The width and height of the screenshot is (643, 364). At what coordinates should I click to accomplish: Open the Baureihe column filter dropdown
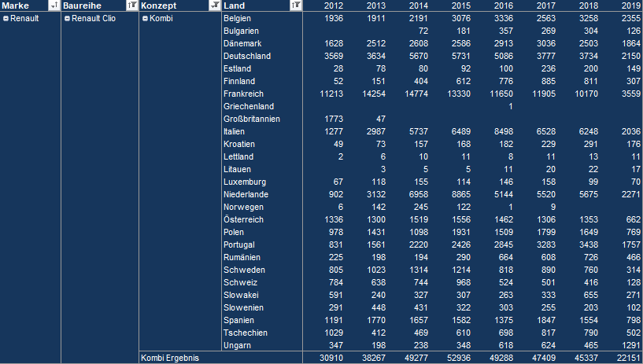click(x=132, y=6)
